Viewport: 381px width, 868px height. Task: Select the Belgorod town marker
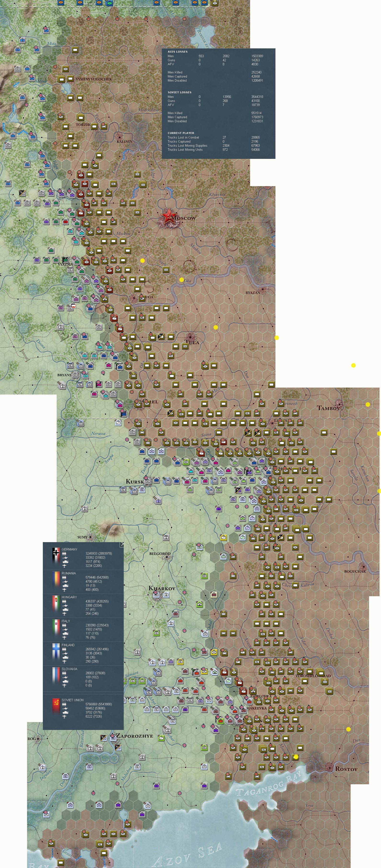[x=167, y=557]
